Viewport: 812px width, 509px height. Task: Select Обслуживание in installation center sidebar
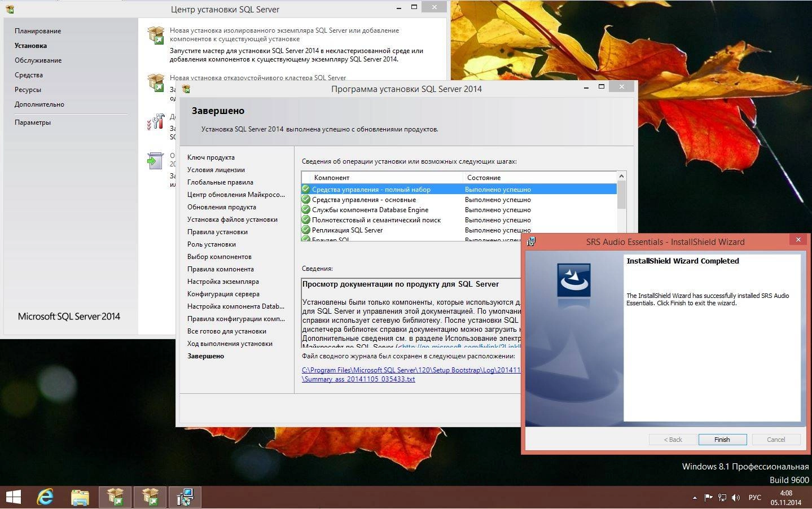pyautogui.click(x=38, y=60)
